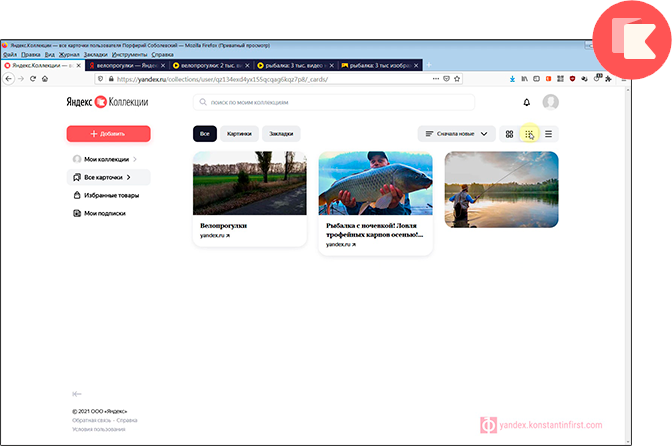
Task: Click the Yandex Collections red logo
Action: click(x=100, y=102)
